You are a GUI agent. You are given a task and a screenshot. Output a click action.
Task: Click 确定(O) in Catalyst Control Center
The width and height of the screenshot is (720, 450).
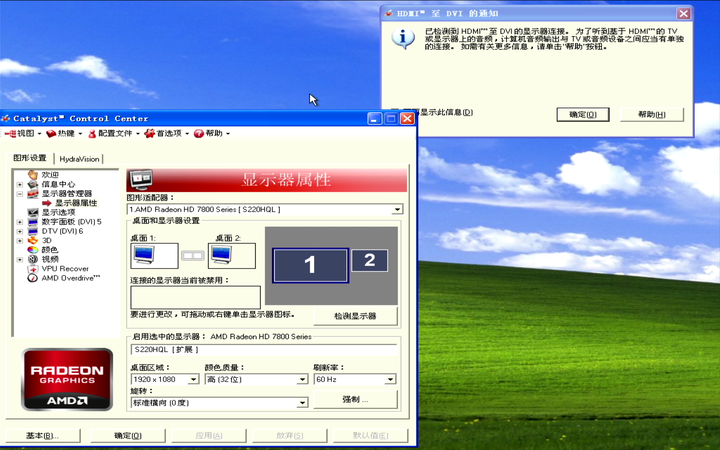pyautogui.click(x=128, y=435)
